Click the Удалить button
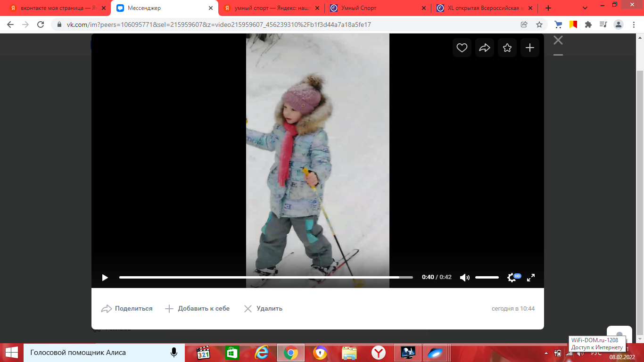The height and width of the screenshot is (362, 644). point(263,309)
